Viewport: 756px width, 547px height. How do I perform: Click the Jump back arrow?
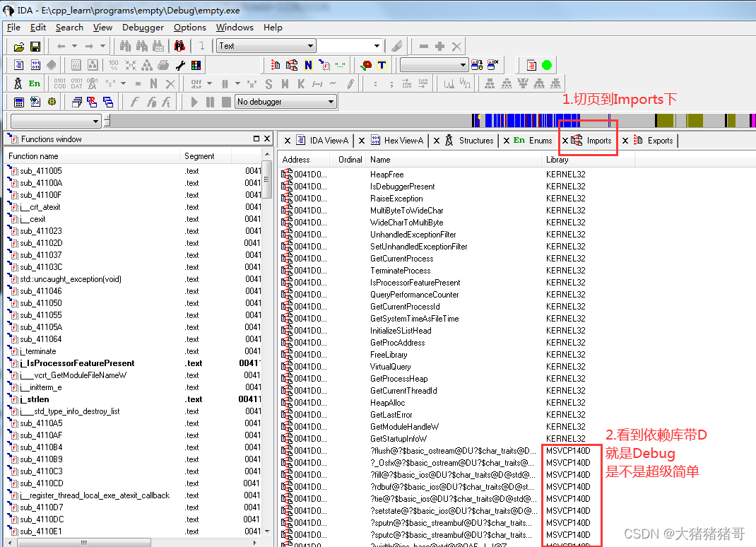coord(61,47)
